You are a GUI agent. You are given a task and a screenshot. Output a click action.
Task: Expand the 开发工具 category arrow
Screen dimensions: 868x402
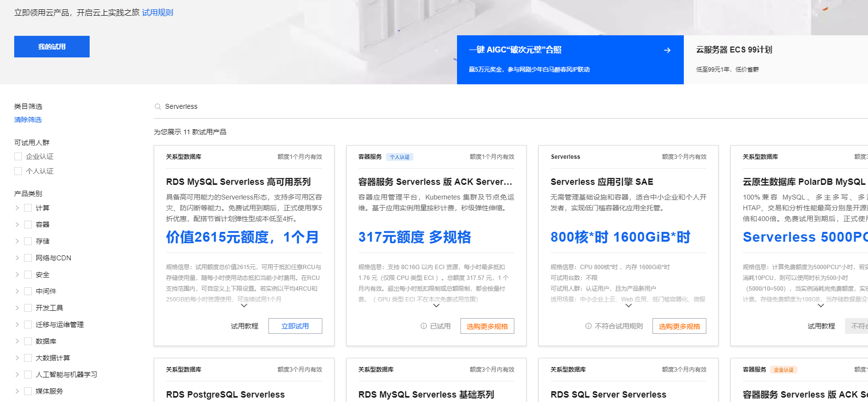point(17,308)
